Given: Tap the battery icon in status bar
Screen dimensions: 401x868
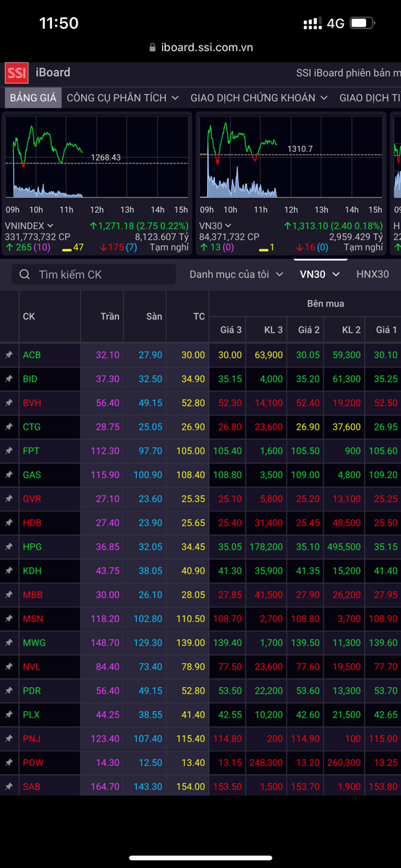Looking at the screenshot, I should (362, 23).
